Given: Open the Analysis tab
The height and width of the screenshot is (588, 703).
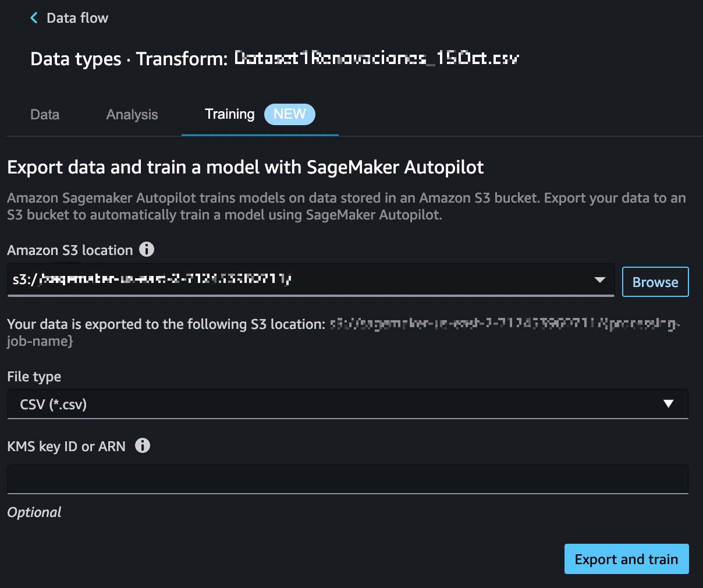Looking at the screenshot, I should (132, 115).
